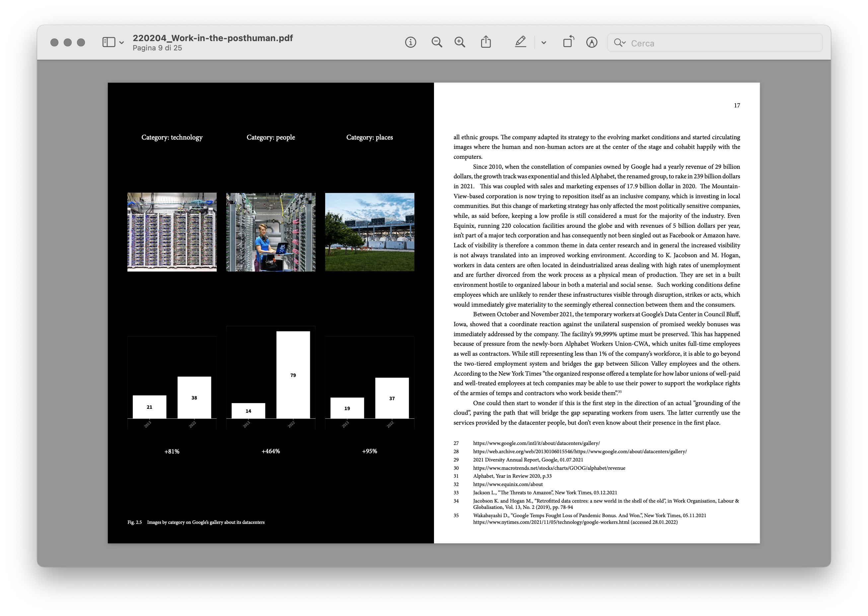Screen dimensions: 868x616
Task: Expand the sidebar view options chevron
Action: coord(121,42)
